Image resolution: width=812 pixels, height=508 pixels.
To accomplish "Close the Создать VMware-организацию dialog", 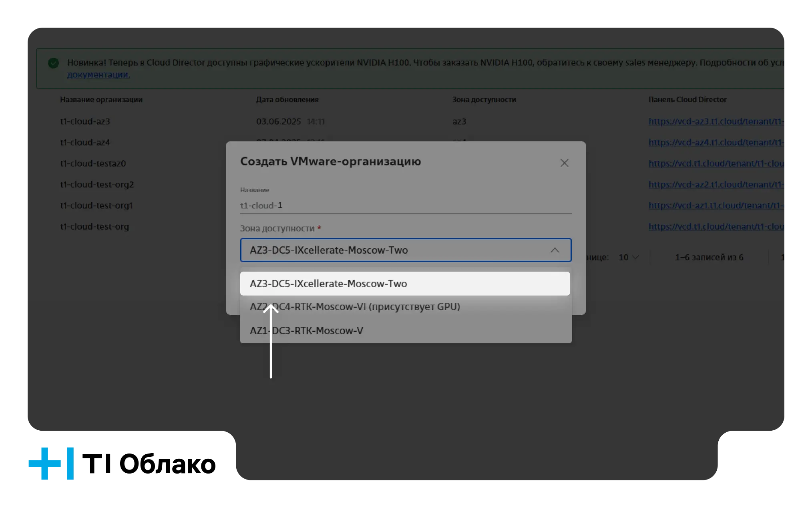I will (x=564, y=163).
